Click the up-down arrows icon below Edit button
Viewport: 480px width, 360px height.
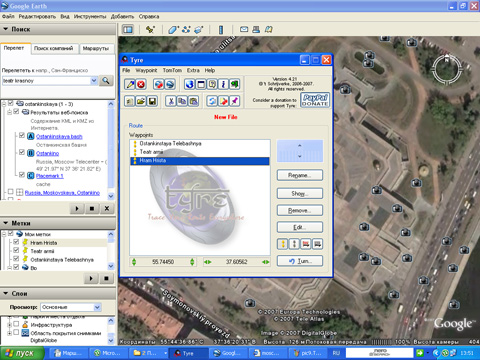294,244
